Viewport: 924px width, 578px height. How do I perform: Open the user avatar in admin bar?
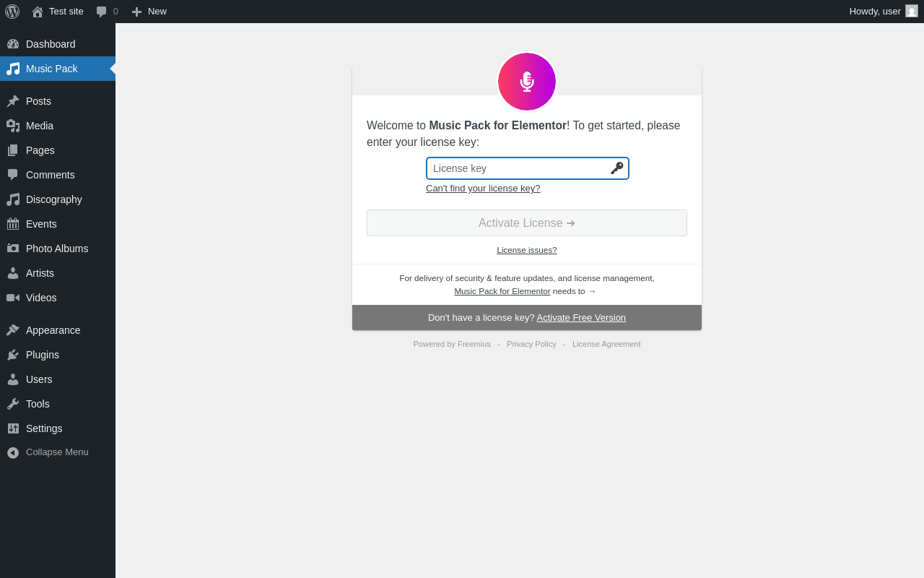tap(912, 11)
